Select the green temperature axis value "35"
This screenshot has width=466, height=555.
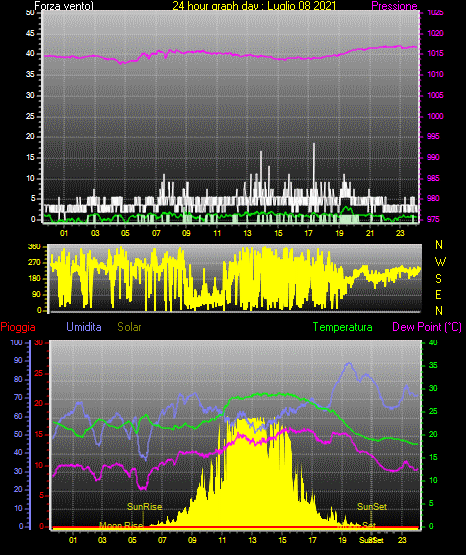coord(433,365)
